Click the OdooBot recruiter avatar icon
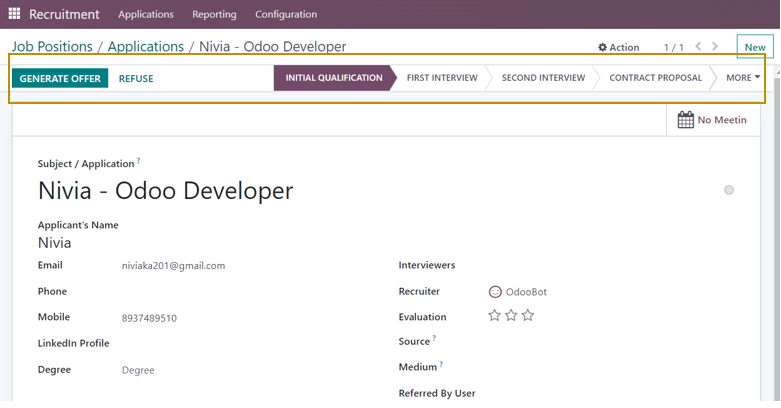This screenshot has height=408, width=781. tap(494, 292)
